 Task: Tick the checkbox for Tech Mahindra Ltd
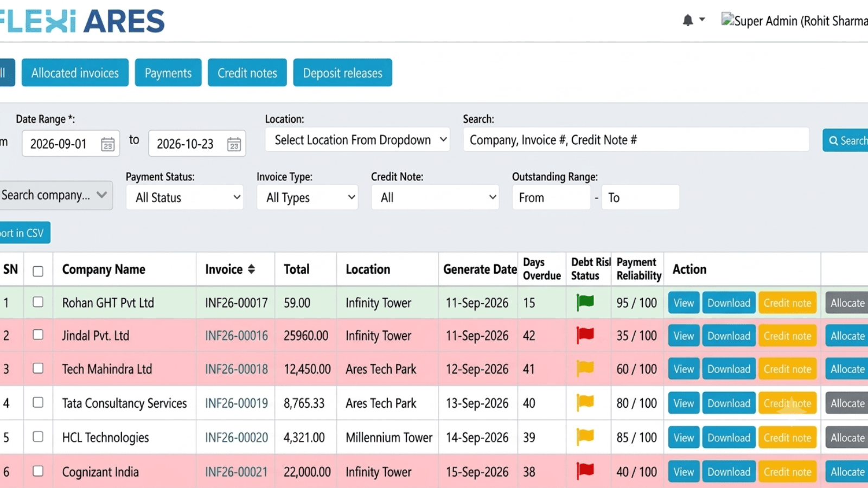38,368
